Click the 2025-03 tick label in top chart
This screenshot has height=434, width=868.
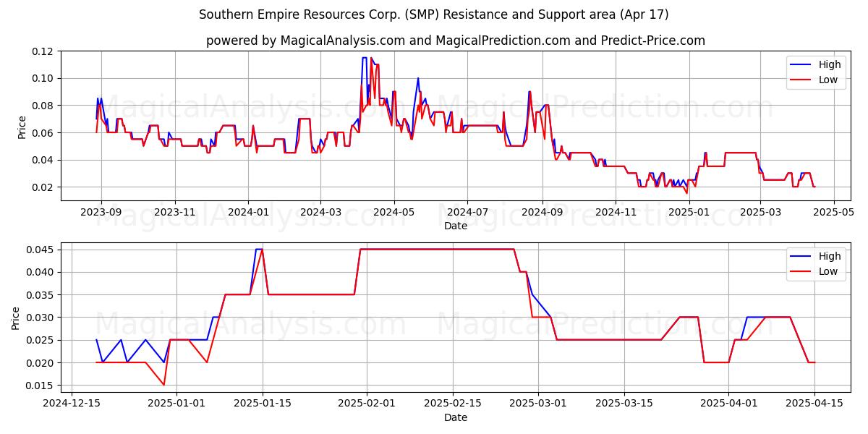tap(759, 212)
